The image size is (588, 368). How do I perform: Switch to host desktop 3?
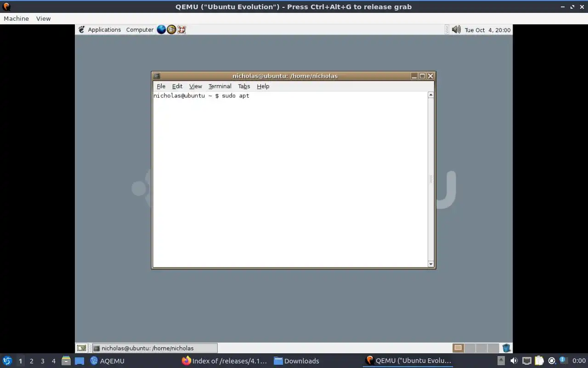pyautogui.click(x=42, y=361)
